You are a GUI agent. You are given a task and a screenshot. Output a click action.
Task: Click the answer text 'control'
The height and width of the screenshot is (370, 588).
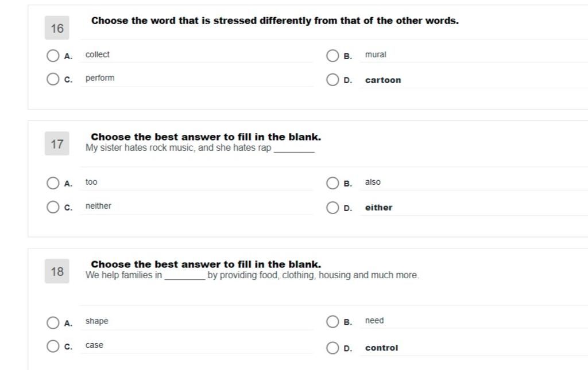tap(381, 348)
